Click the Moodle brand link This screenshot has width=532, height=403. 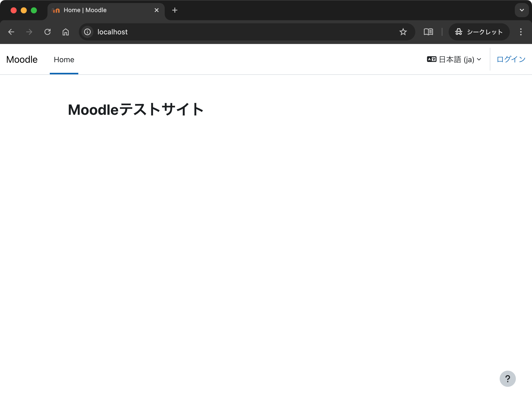22,60
